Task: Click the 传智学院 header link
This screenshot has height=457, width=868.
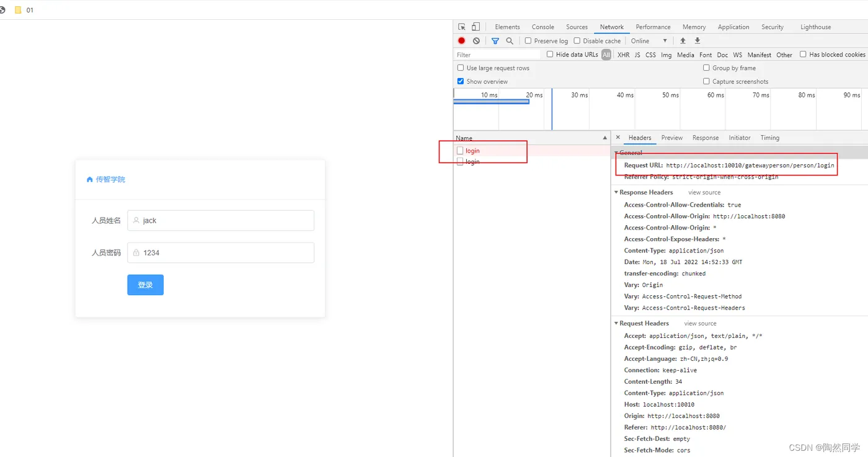Action: point(110,179)
